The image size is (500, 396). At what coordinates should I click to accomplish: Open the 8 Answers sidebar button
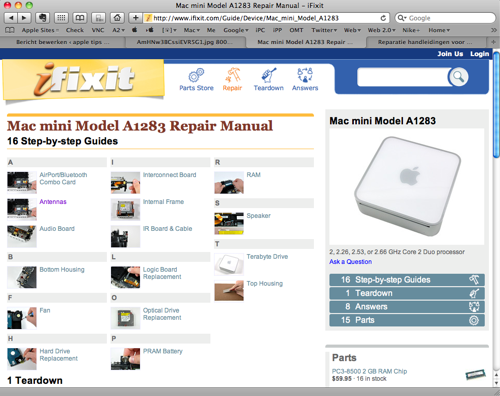407,307
